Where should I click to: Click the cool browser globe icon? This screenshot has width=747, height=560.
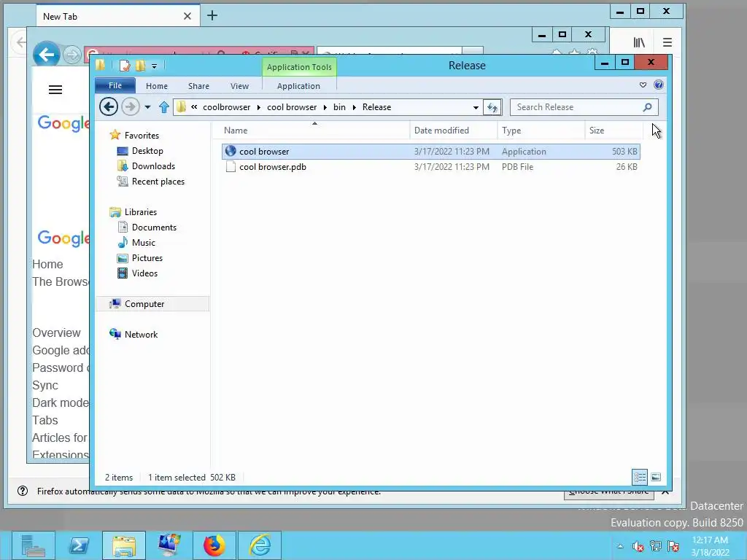231,151
